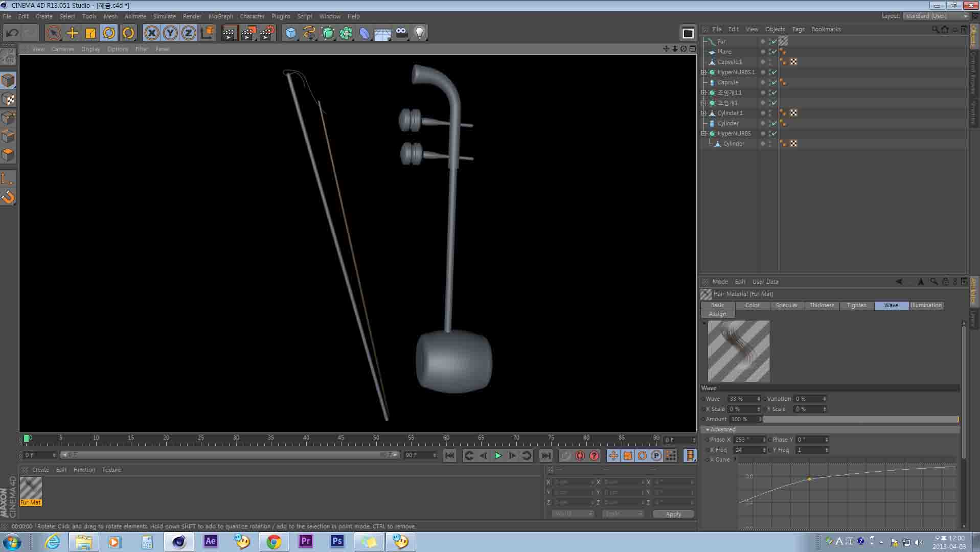
Task: Open the Layout standard dropdown
Action: [x=936, y=16]
